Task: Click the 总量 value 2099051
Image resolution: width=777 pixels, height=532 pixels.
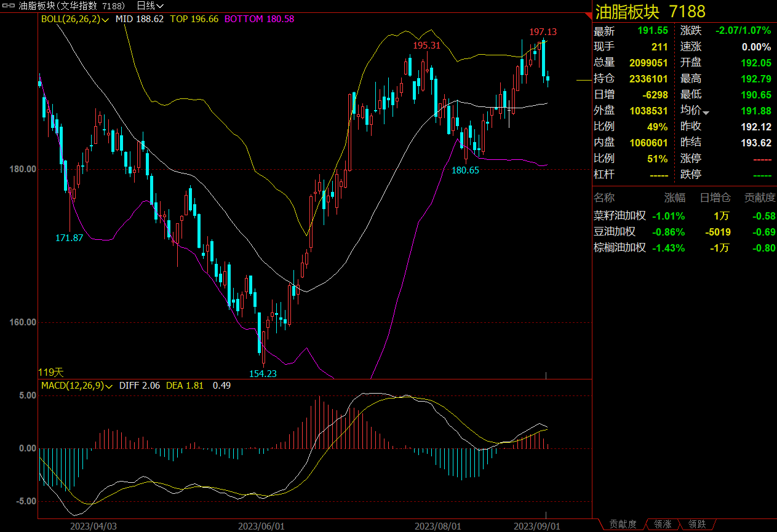Action: tap(648, 63)
